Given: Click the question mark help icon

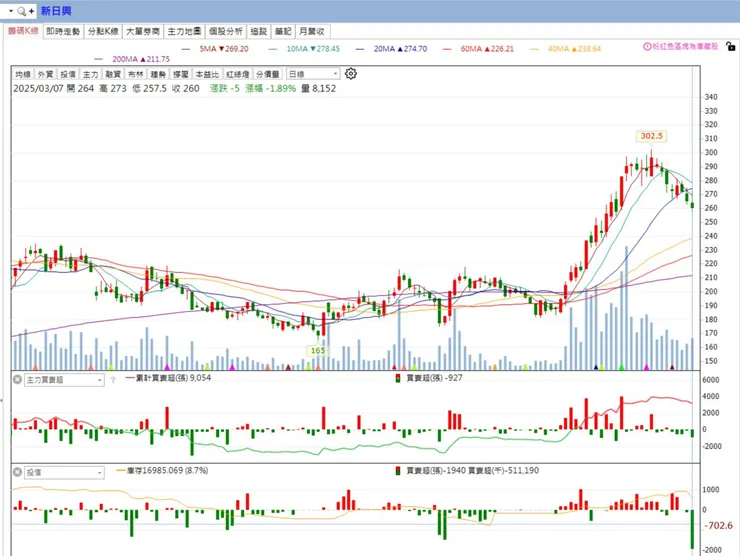Looking at the screenshot, I should pyautogui.click(x=113, y=380).
